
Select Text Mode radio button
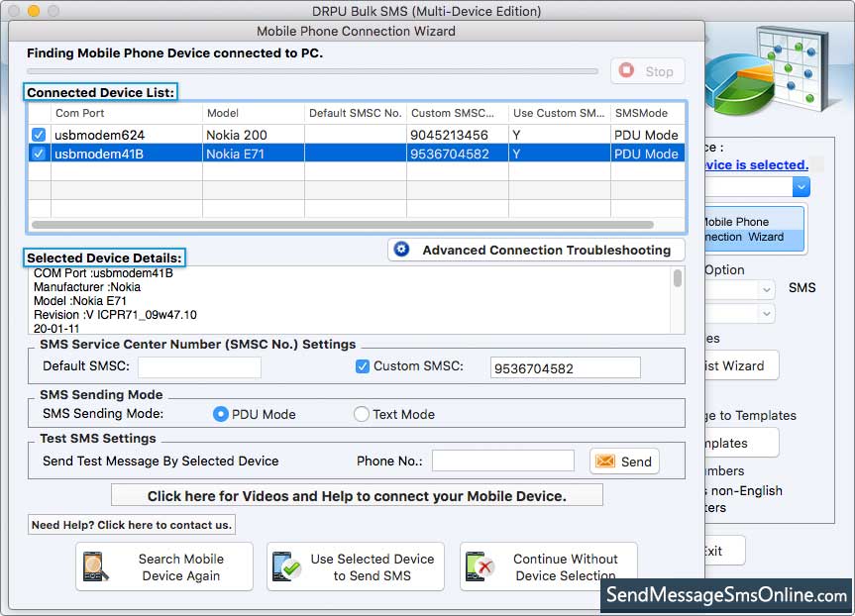click(x=361, y=414)
